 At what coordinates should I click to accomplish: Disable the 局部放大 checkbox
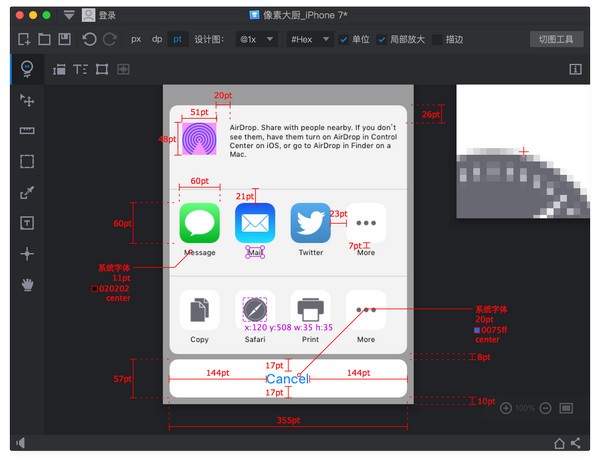(382, 39)
